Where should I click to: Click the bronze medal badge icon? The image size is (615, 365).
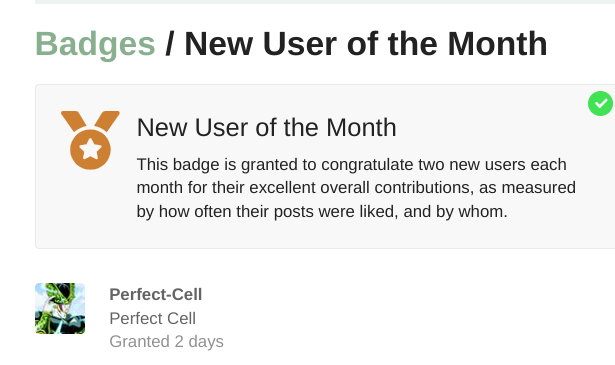click(x=90, y=140)
